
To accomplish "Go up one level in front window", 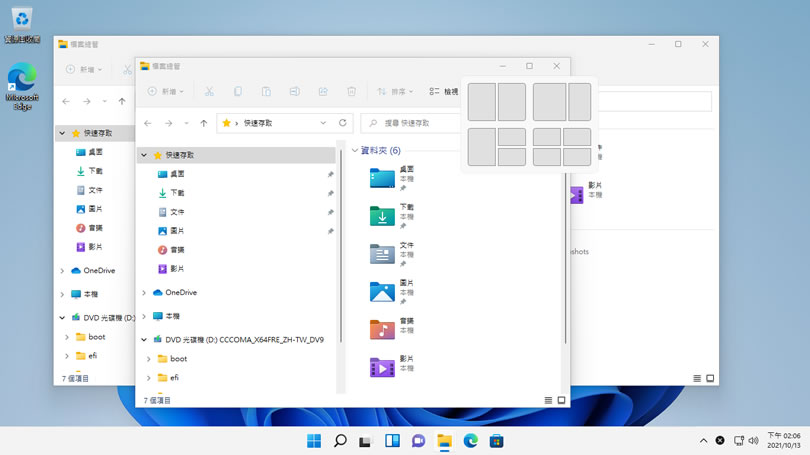I will coord(204,123).
